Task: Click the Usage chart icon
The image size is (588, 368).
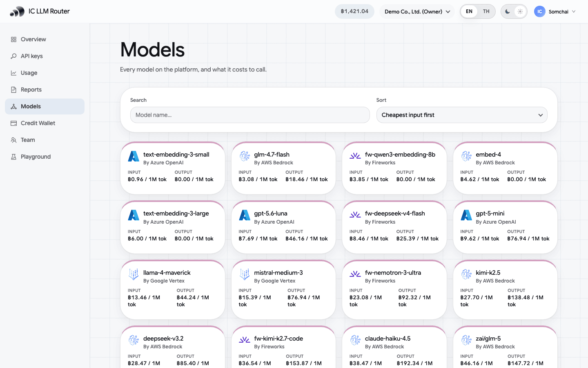Action: click(x=13, y=73)
